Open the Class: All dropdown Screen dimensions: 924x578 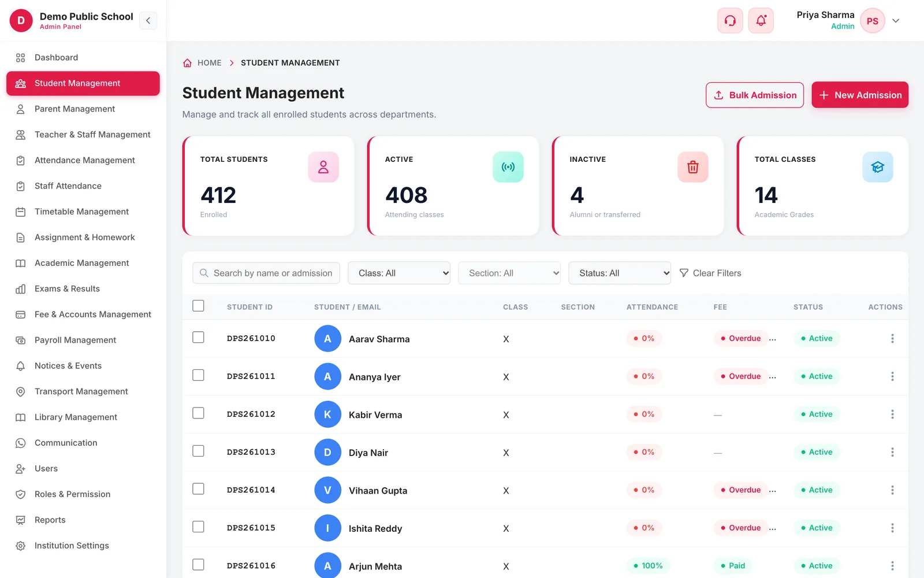pos(399,273)
